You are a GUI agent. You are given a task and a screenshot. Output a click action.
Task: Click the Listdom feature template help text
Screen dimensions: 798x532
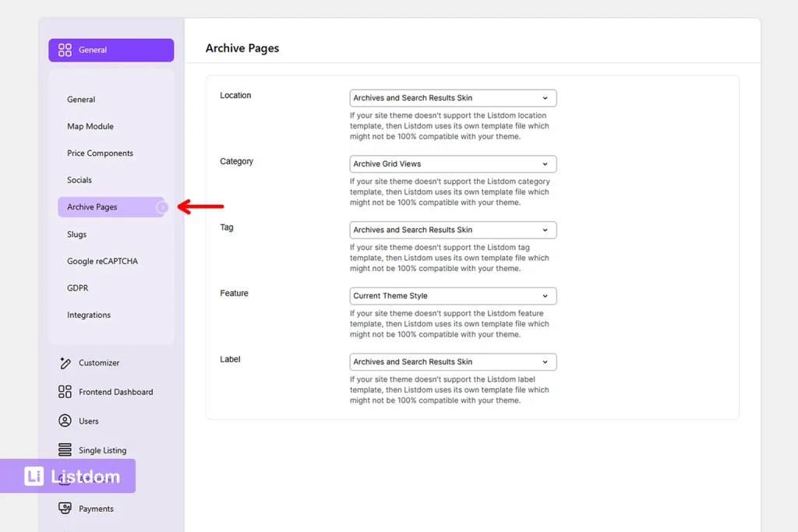click(x=450, y=324)
